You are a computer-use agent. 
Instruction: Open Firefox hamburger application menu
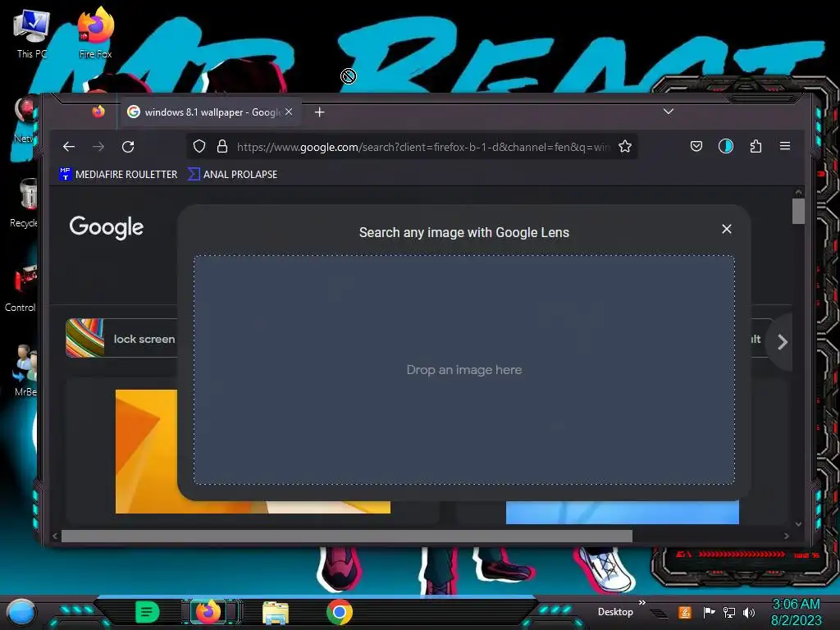[785, 146]
